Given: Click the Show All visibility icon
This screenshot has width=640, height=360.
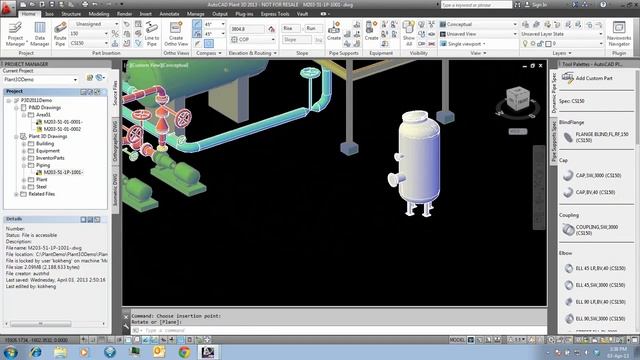Looking at the screenshot, I should coord(409,34).
